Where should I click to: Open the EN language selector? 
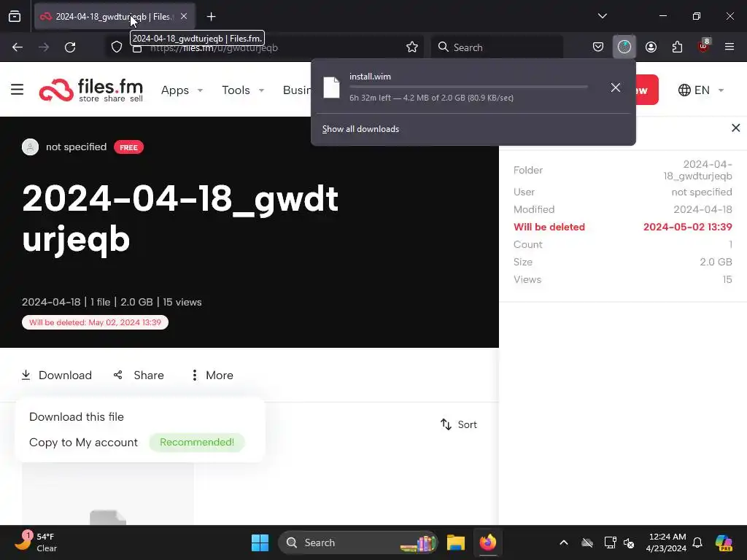click(x=701, y=90)
